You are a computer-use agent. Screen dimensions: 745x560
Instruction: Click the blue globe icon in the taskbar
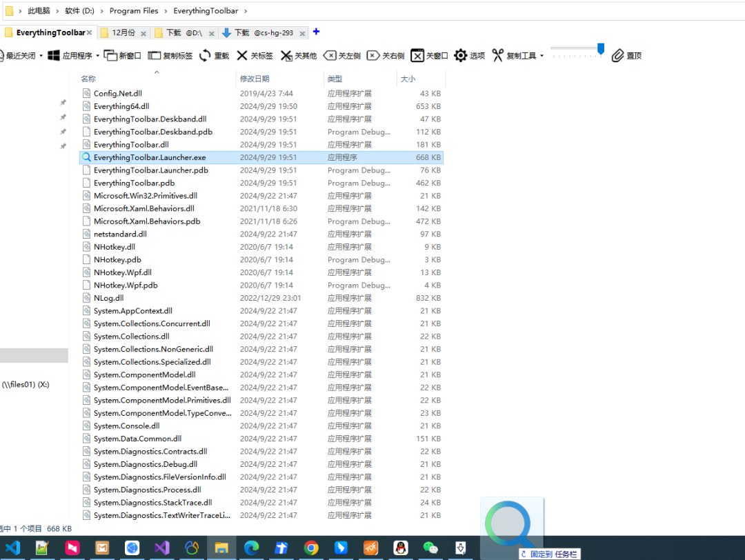(x=132, y=548)
